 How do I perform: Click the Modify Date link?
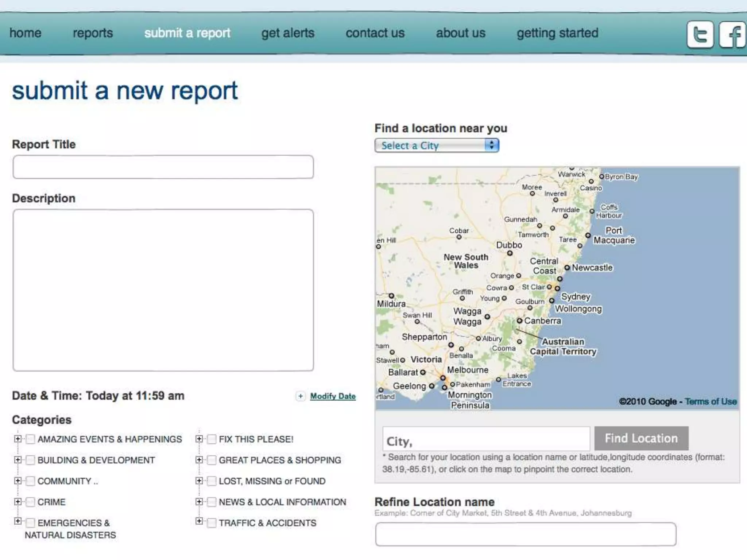click(x=333, y=396)
